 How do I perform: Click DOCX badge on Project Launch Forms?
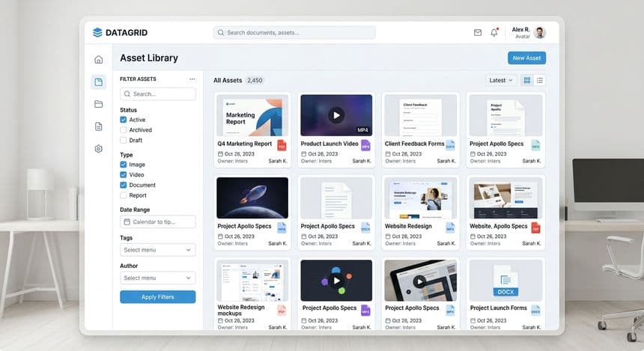[x=535, y=311]
